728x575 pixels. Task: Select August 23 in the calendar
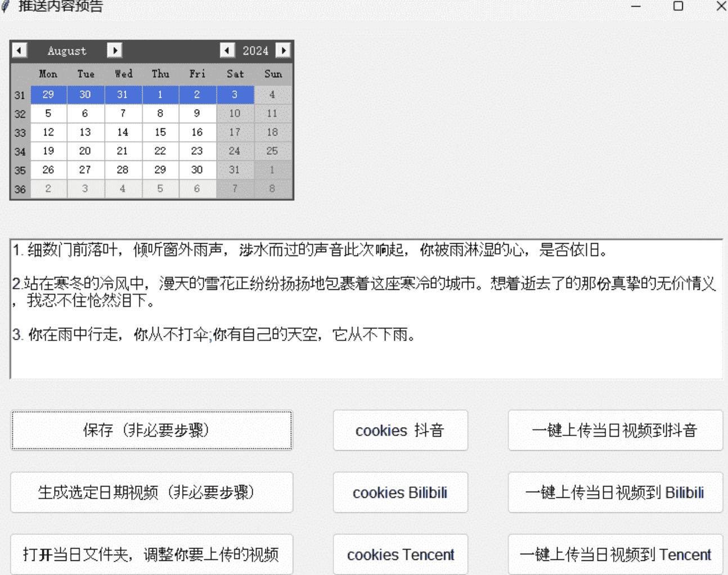197,151
